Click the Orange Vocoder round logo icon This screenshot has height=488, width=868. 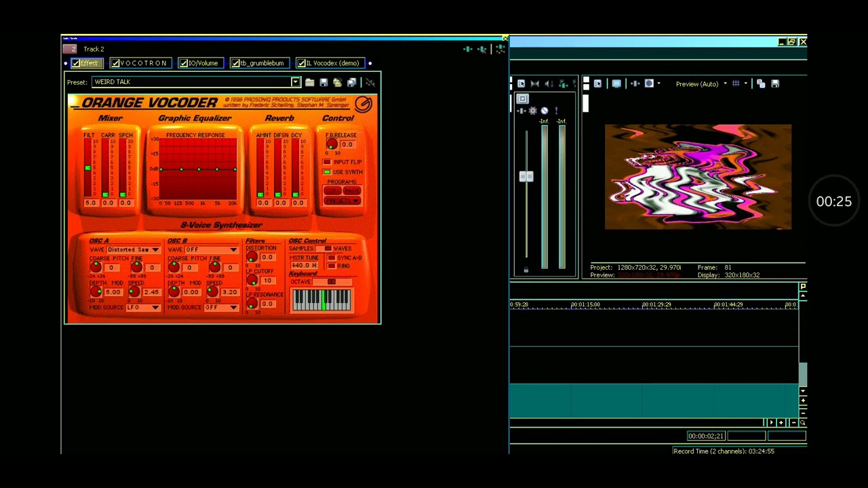pyautogui.click(x=363, y=104)
